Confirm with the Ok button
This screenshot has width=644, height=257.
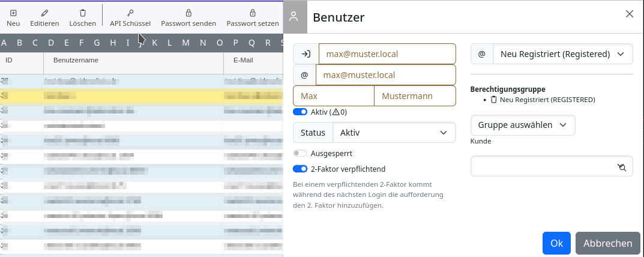click(x=556, y=243)
